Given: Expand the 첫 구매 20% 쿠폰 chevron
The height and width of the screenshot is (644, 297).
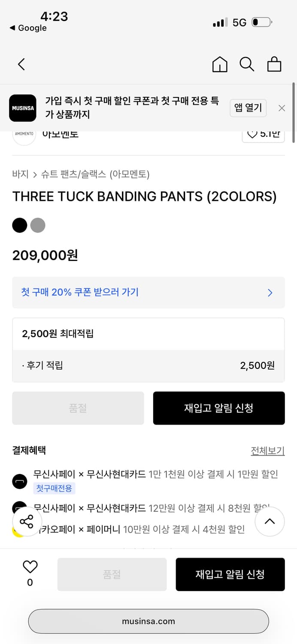Looking at the screenshot, I should coord(270,293).
